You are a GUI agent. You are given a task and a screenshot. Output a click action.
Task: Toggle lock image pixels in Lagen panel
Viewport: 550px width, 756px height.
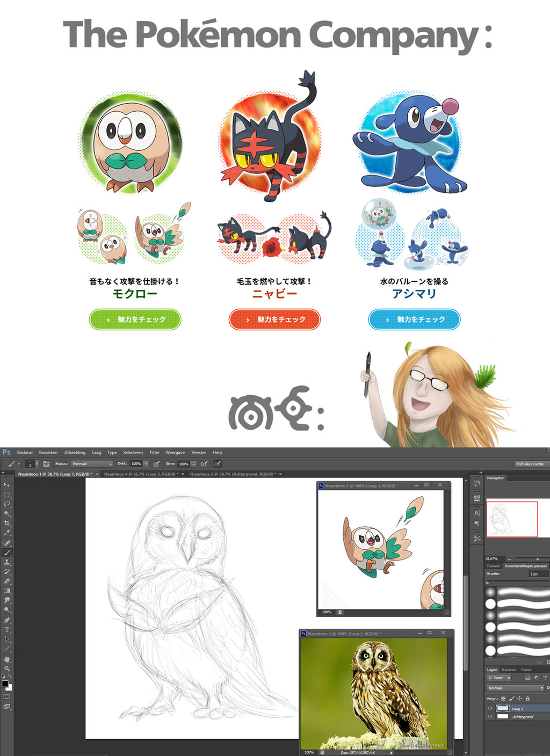coord(511,699)
